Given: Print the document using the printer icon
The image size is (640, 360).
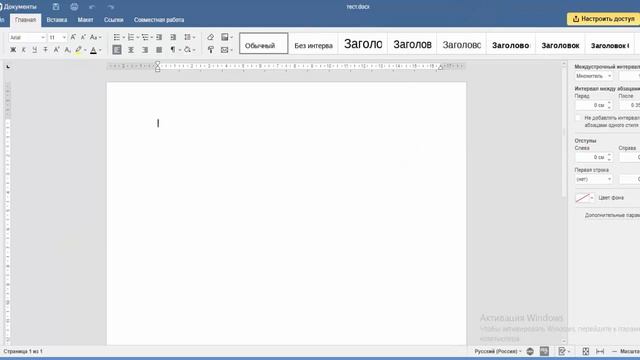Looking at the screenshot, I should (x=74, y=7).
